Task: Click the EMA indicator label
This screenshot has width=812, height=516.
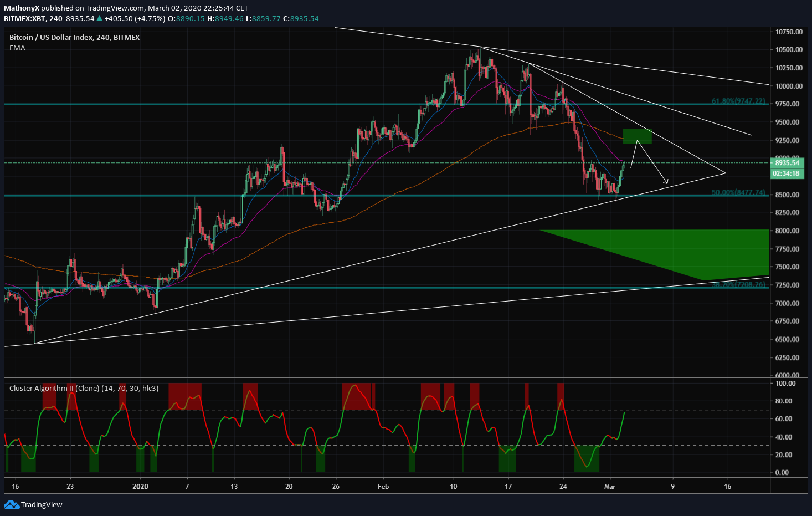Action: [17, 48]
